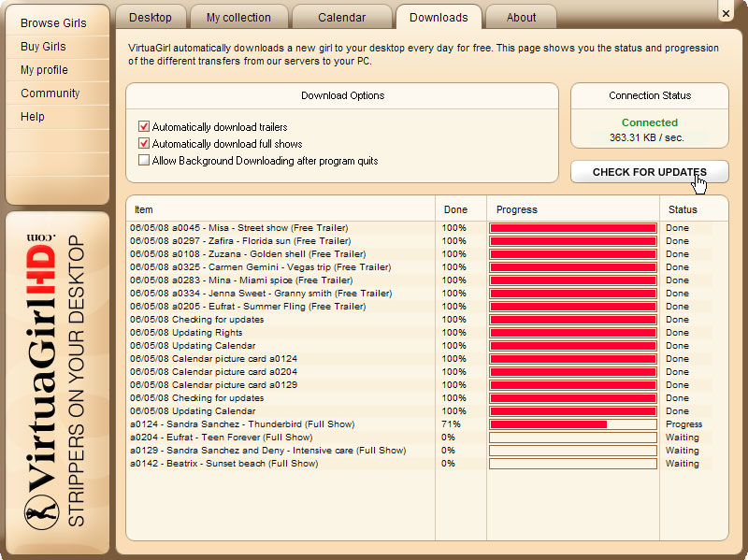
Task: Click the Sunset beach empty progress bar
Action: pos(573,463)
